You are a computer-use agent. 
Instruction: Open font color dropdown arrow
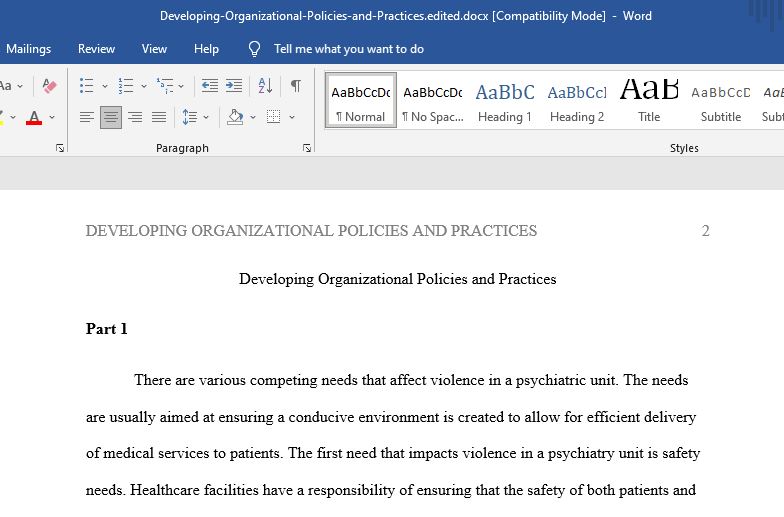[52, 118]
